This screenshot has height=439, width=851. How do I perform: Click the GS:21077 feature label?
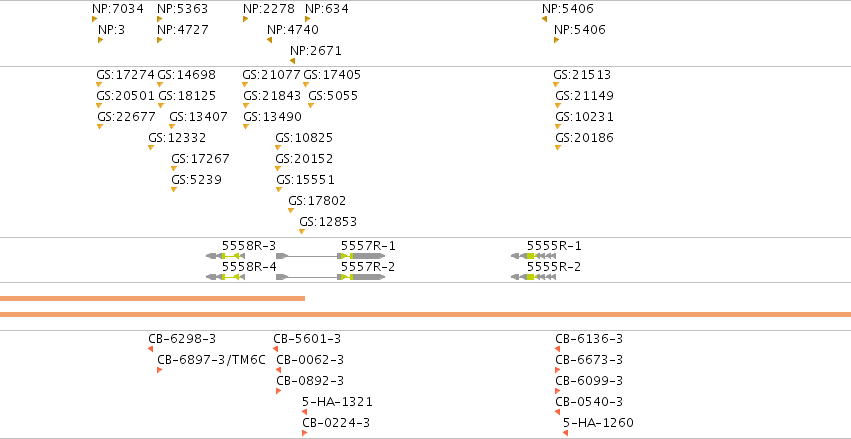[271, 74]
